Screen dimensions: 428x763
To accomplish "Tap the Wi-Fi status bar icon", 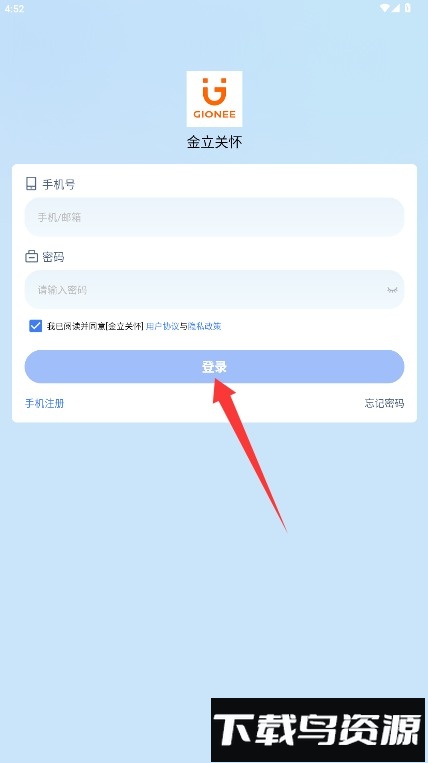I will pyautogui.click(x=385, y=8).
